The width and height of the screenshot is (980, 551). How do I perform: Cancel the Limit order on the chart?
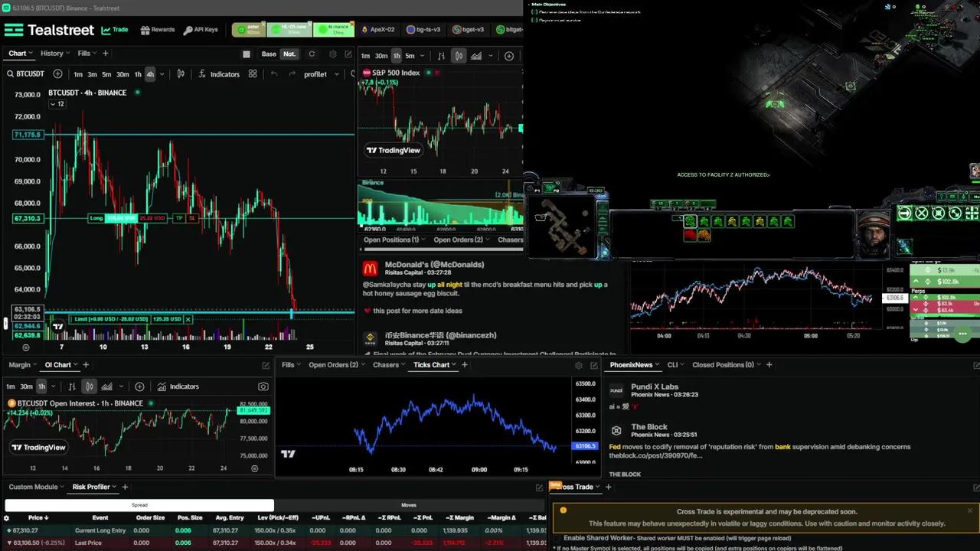pos(188,319)
